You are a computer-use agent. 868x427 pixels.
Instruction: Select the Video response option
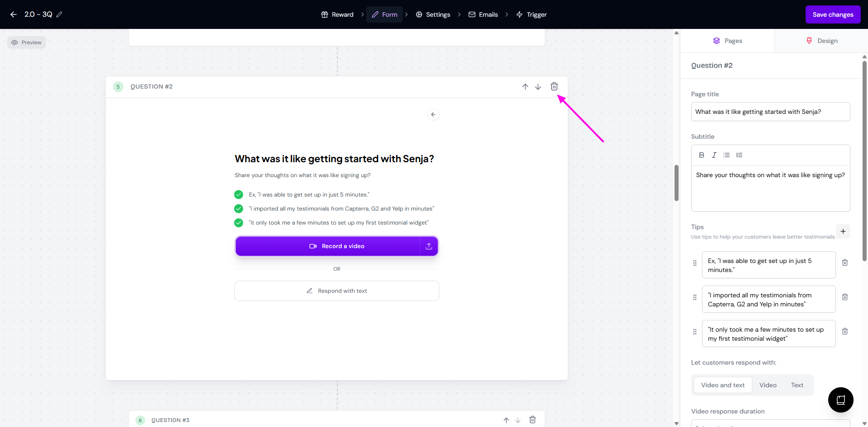pyautogui.click(x=768, y=385)
